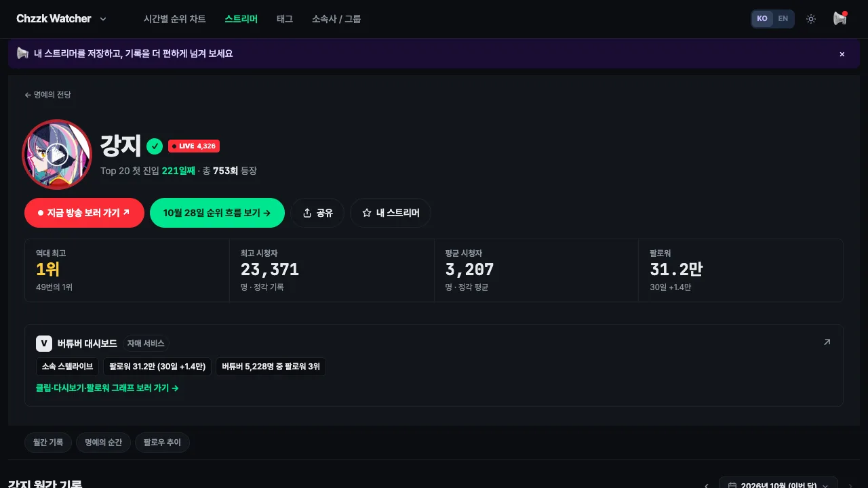Open the Chzzk Watcher site dropdown
The width and height of the screenshot is (868, 488).
click(62, 19)
